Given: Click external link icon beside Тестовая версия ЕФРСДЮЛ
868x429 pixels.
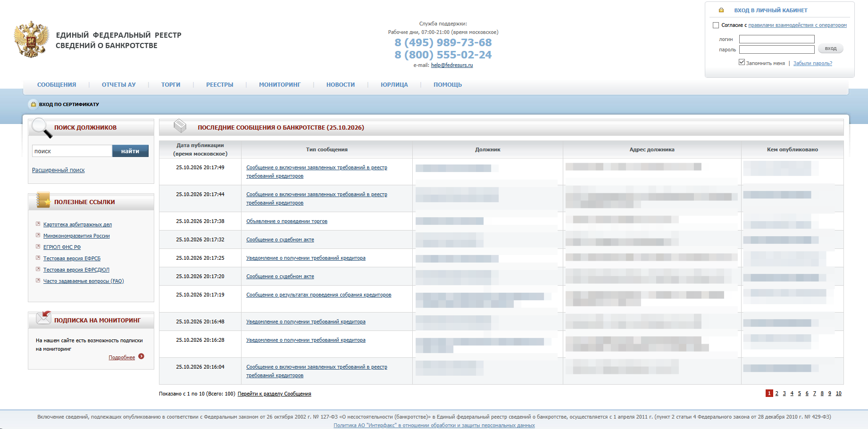Looking at the screenshot, I should 38,269.
